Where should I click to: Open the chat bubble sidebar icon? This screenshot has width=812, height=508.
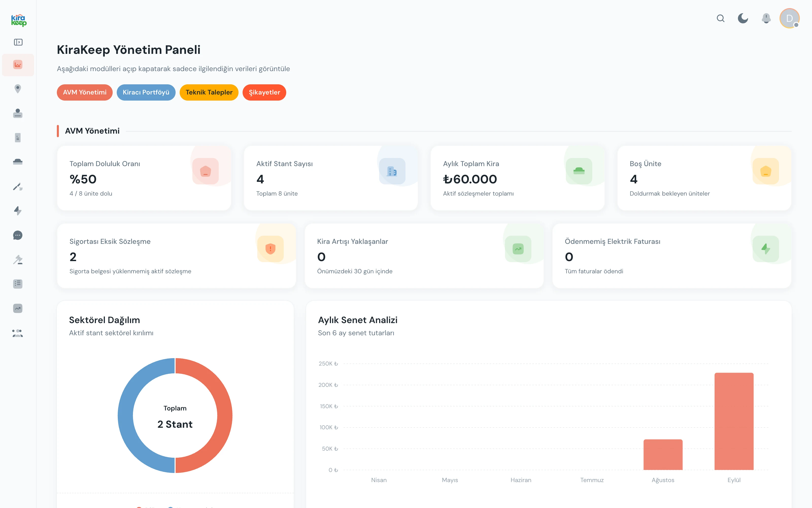tap(18, 235)
